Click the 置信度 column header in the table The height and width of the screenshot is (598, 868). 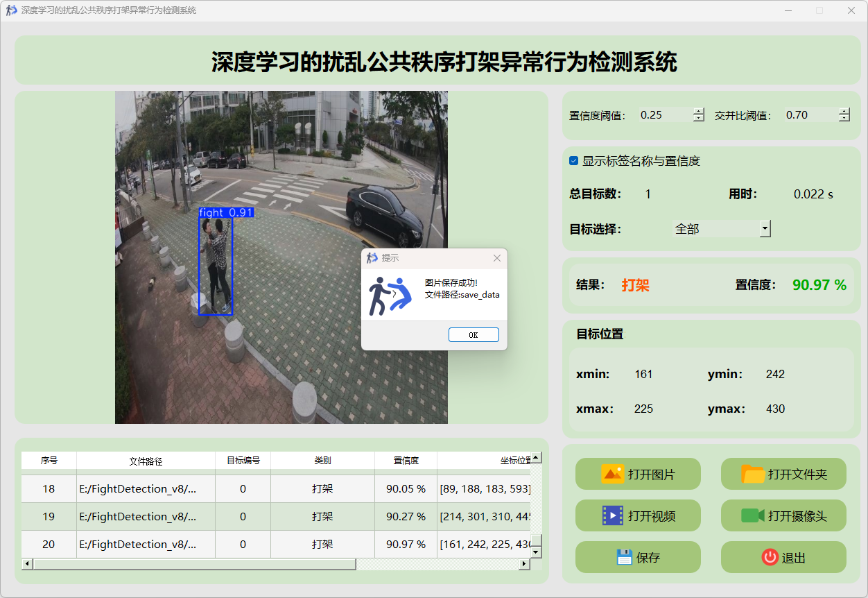pos(406,461)
